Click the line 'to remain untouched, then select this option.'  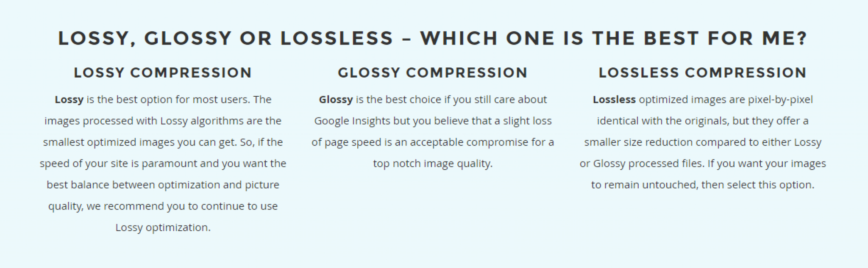click(x=703, y=185)
